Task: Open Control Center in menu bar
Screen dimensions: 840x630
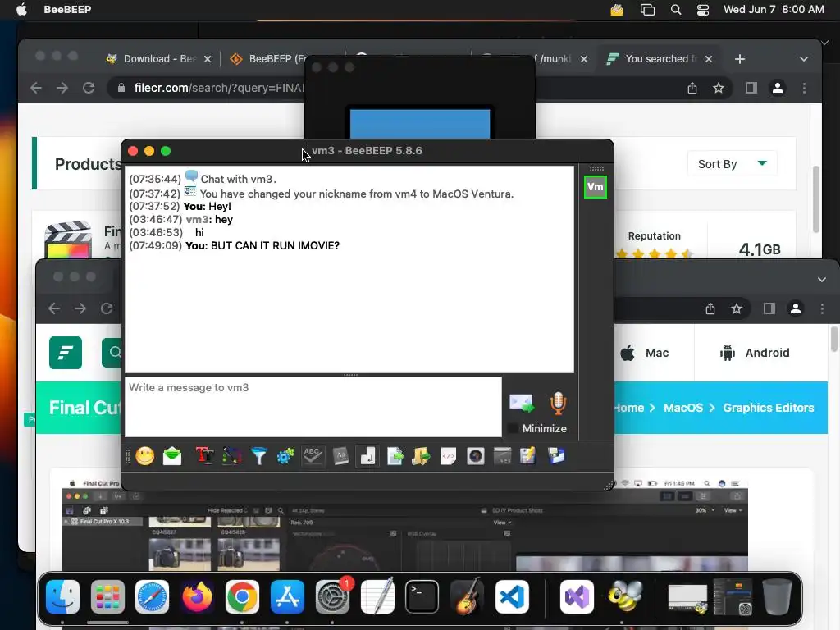Action: point(703,10)
